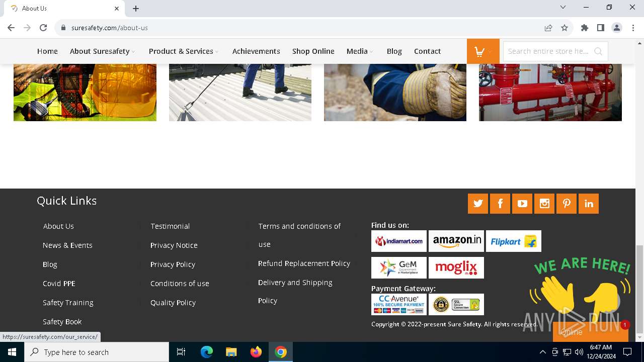Open the Pinterest social icon
The width and height of the screenshot is (644, 362).
pyautogui.click(x=567, y=204)
